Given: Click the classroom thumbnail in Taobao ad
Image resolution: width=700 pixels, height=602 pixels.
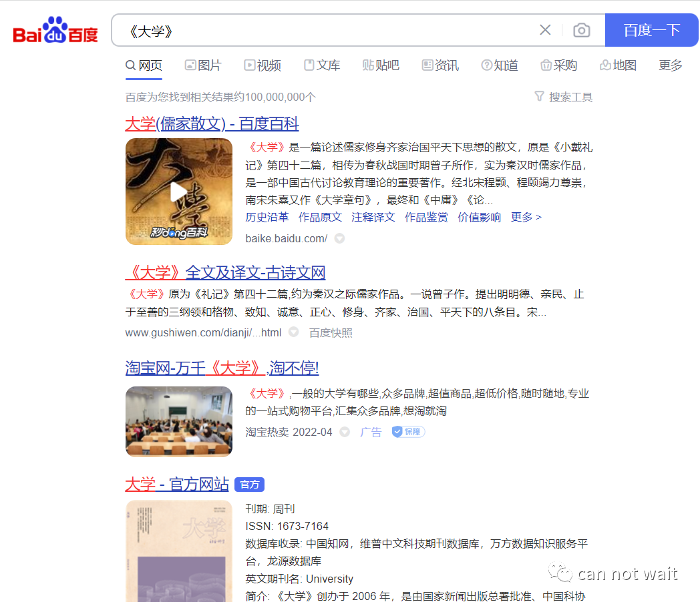Looking at the screenshot, I should (x=179, y=422).
